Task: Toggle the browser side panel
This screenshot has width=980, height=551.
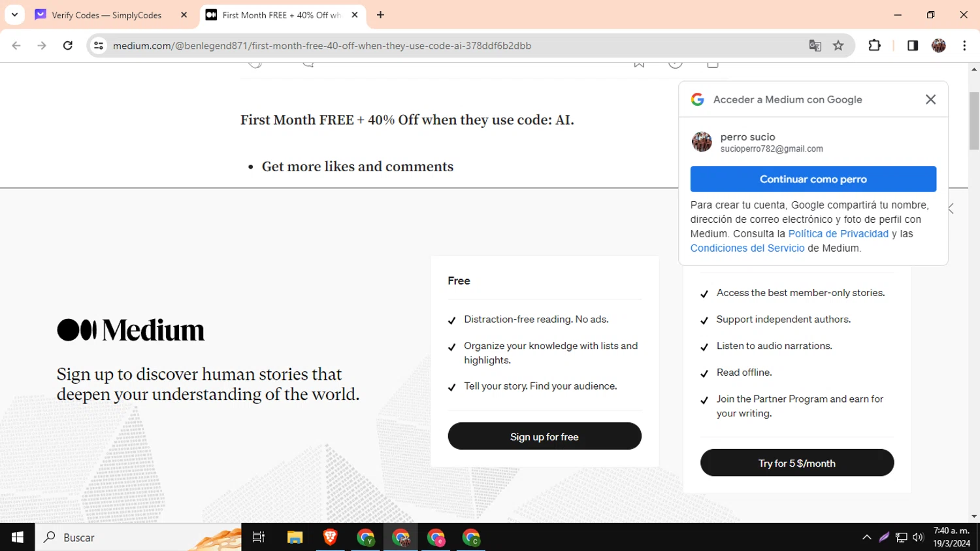Action: coord(913,46)
